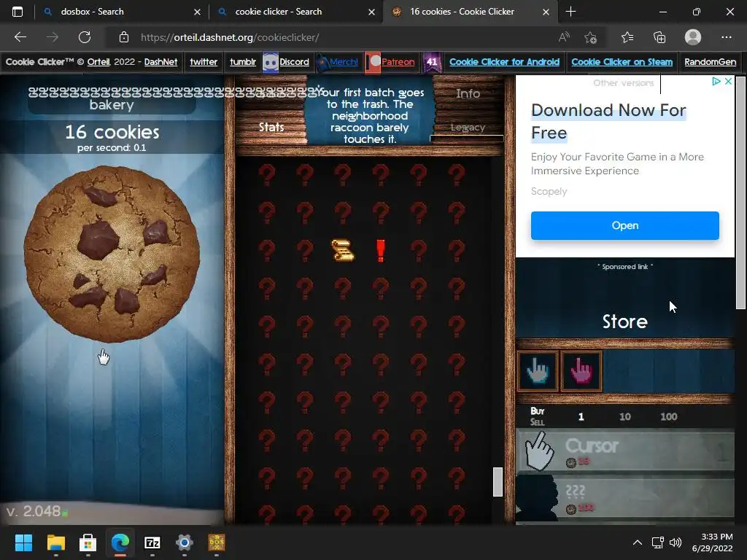Close the advertisement with the X
The width and height of the screenshot is (747, 560).
[728, 82]
